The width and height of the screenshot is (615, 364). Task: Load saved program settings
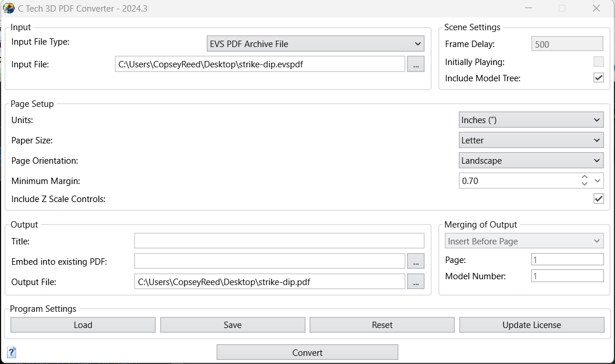pos(82,325)
